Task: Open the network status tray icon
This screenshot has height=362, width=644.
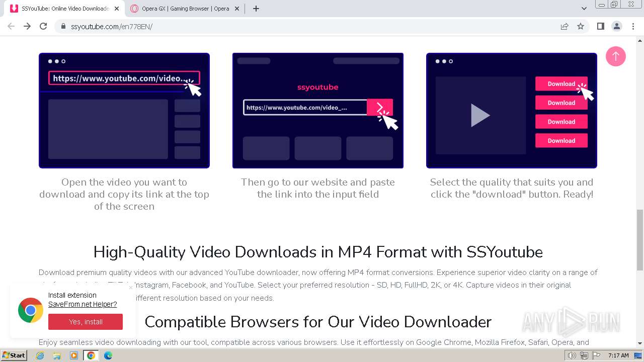Action: pos(584,355)
